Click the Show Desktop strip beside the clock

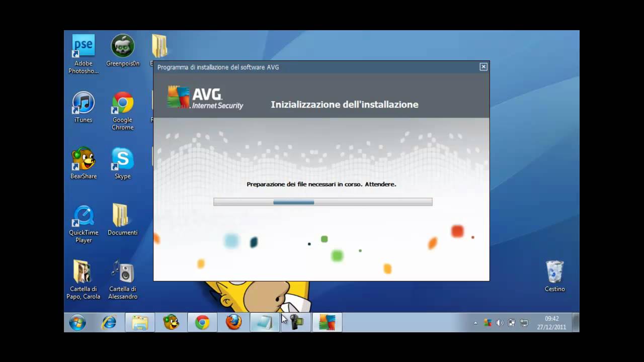click(x=576, y=322)
